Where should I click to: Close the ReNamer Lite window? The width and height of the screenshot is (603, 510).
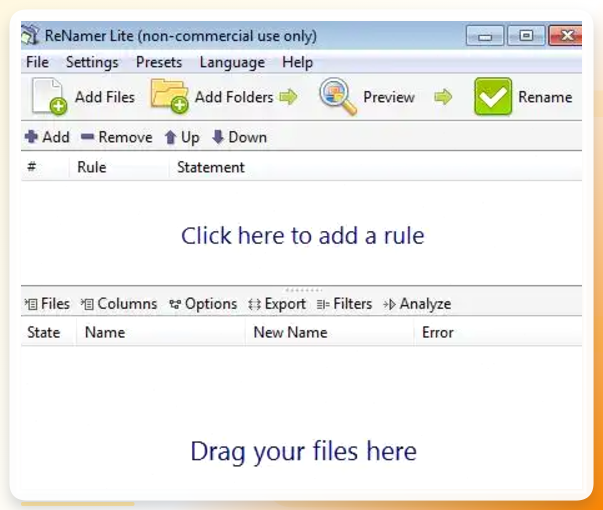pos(565,36)
